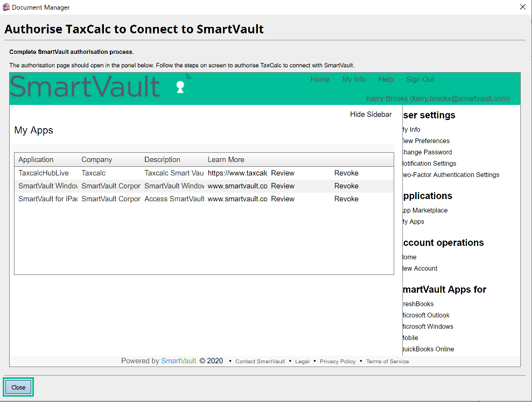532x402 pixels.
Task: Open the www.smartvault.co link in the iPad row
Action: click(x=237, y=199)
